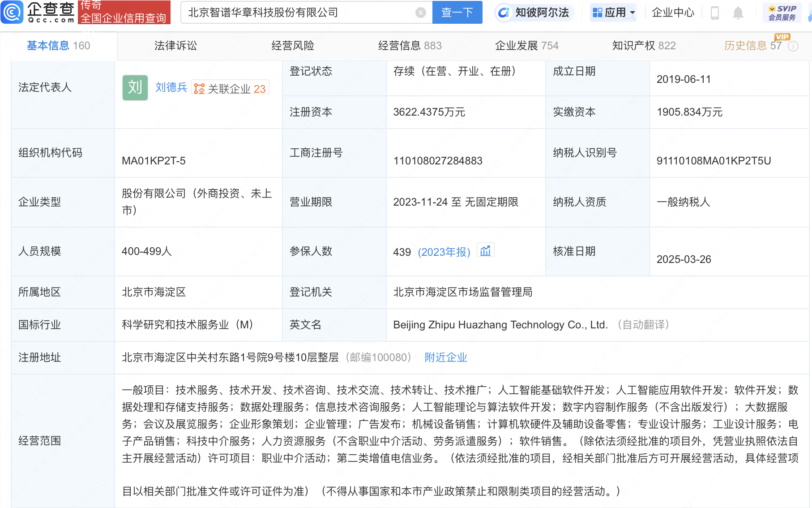Open the mobile phone app icon
This screenshot has width=812, height=508.
(715, 13)
